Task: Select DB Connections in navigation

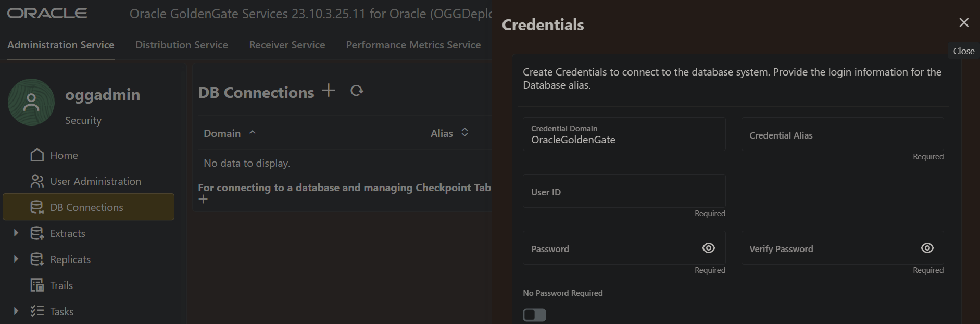Action: (86, 207)
